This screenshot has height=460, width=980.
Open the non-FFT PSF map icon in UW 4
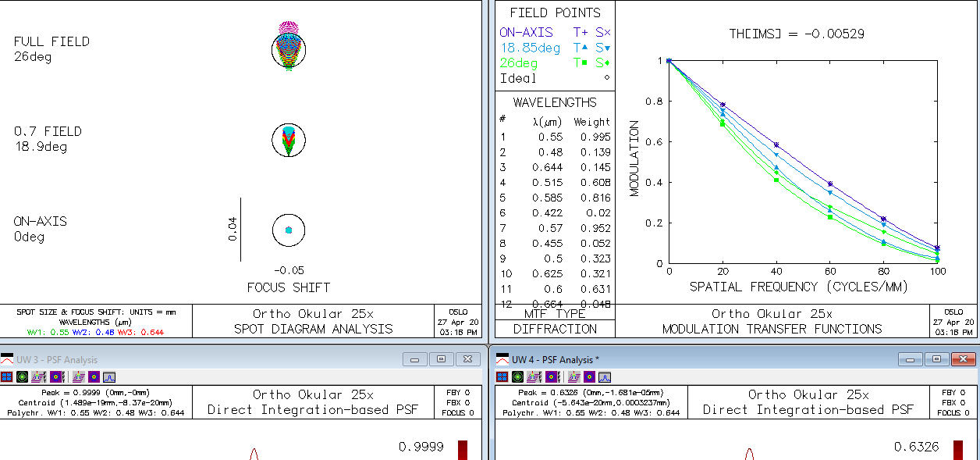tap(589, 376)
